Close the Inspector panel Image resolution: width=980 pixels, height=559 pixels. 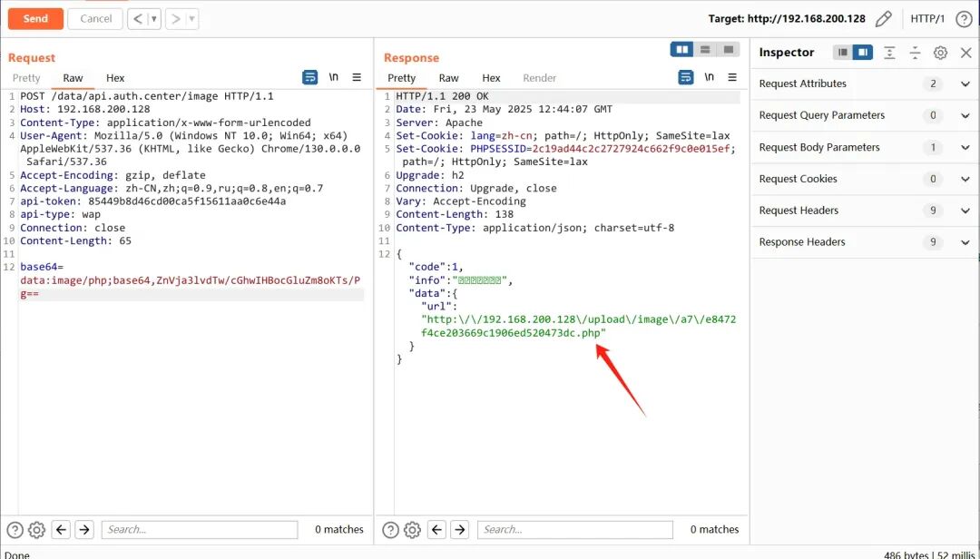click(965, 53)
